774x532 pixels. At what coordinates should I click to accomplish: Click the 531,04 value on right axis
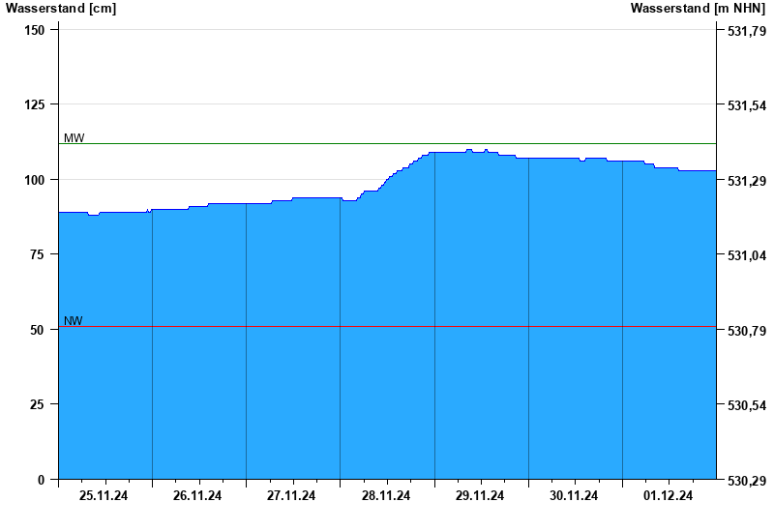747,255
